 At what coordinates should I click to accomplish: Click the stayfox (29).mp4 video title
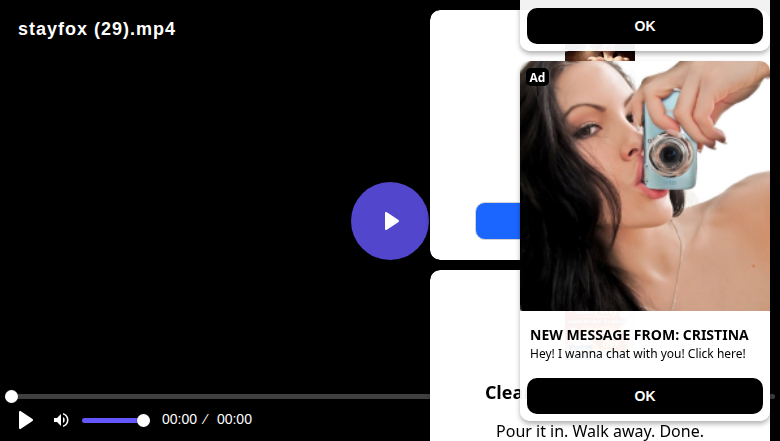pos(97,29)
